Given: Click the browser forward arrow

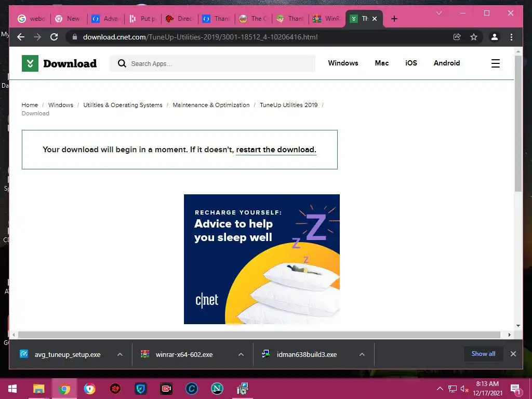Looking at the screenshot, I should [x=37, y=37].
